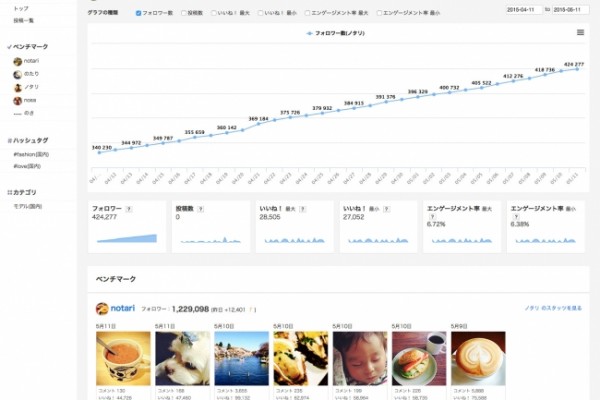Image resolution: width=600 pixels, height=400 pixels.
Task: Enable the 投稿数 graph checkbox
Action: click(184, 13)
